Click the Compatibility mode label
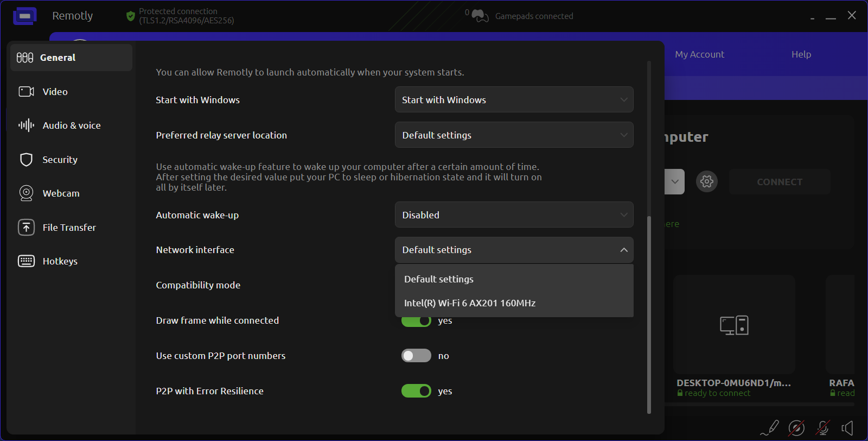 click(x=198, y=285)
